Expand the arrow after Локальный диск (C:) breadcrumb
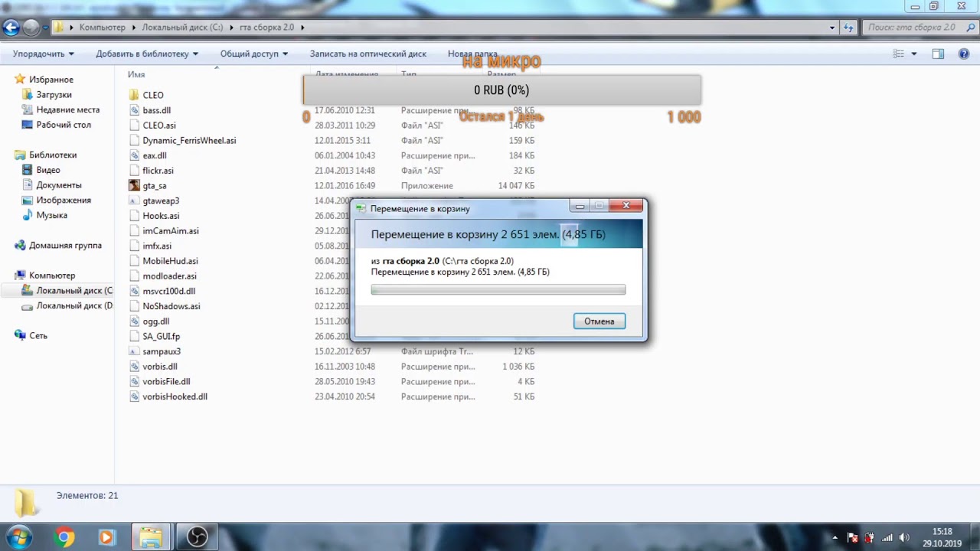This screenshot has width=980, height=551. 231,28
